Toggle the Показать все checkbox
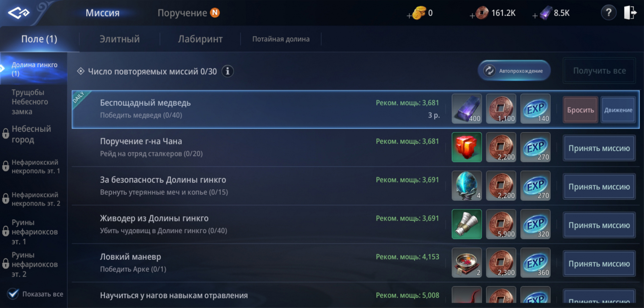The width and height of the screenshot is (644, 308). tap(13, 294)
